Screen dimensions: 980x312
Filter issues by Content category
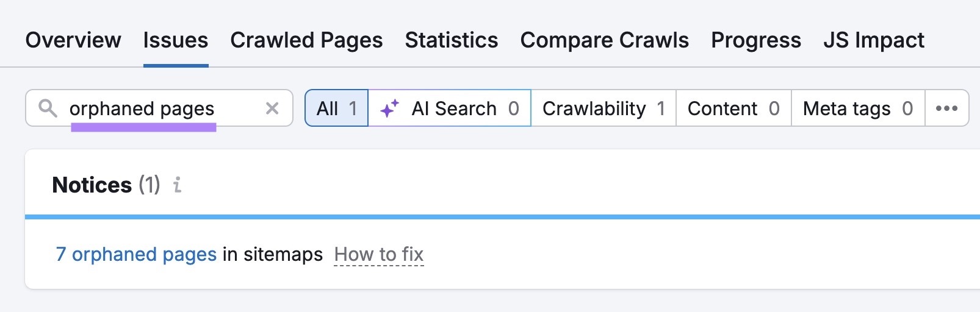tap(733, 108)
